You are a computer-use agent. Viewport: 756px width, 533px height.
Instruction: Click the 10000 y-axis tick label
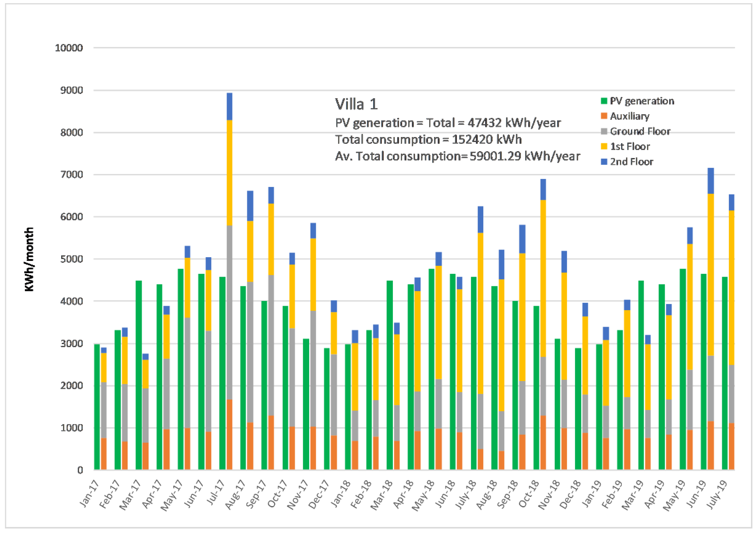69,48
